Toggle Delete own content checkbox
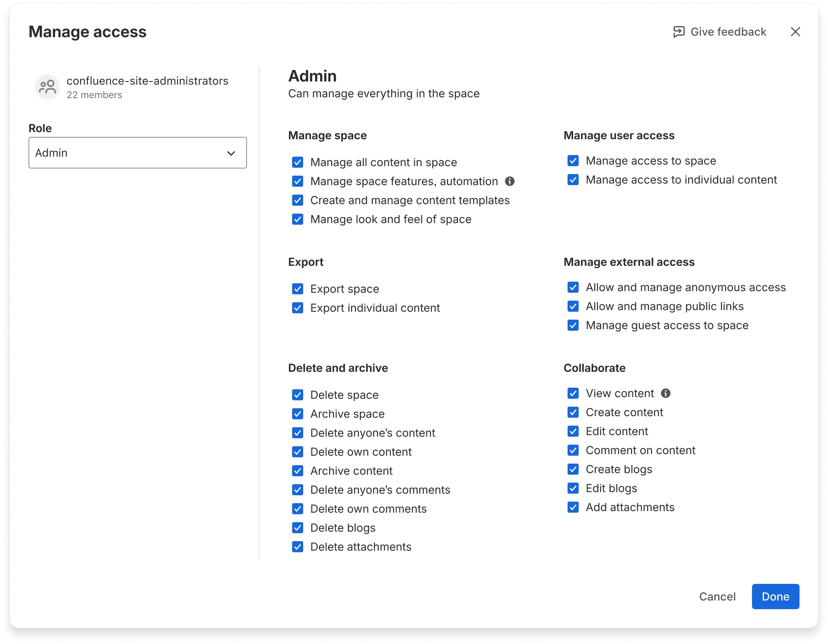 point(298,452)
